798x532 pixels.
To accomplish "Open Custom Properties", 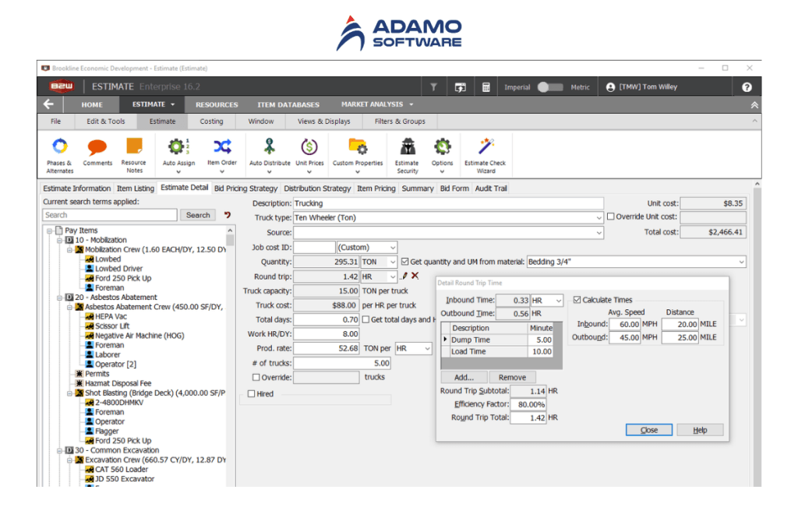I will [x=355, y=153].
